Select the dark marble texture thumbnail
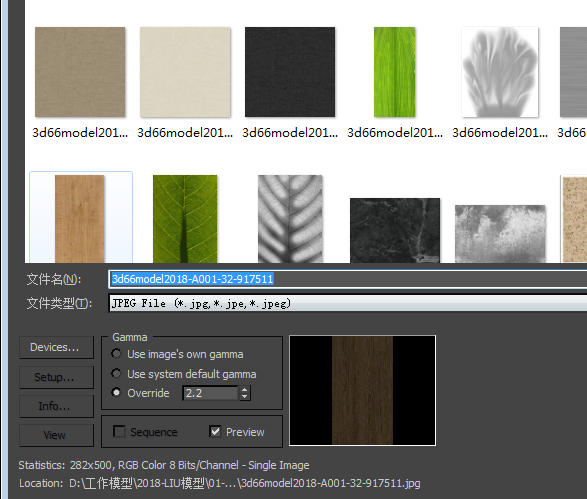587x499 pixels. click(x=395, y=230)
